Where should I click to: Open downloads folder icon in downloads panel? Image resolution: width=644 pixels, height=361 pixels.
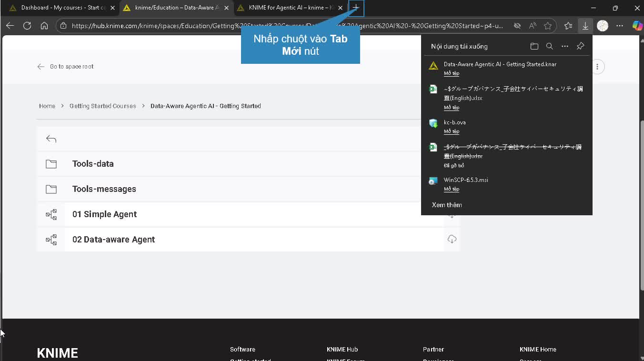tap(534, 46)
